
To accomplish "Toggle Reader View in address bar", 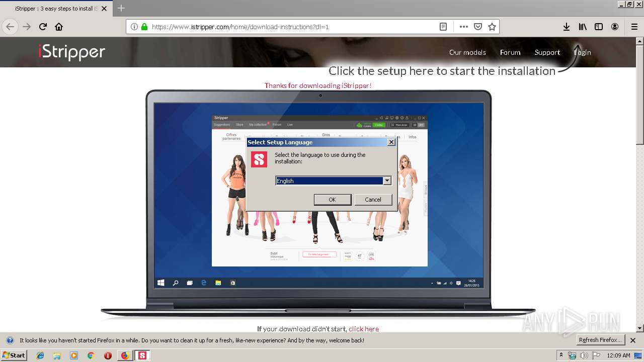I will (443, 27).
